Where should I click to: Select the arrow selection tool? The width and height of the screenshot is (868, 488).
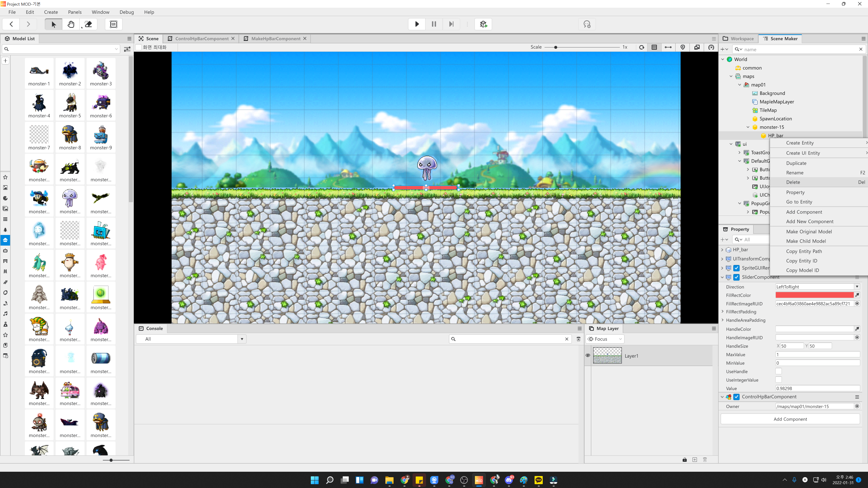[x=54, y=24]
